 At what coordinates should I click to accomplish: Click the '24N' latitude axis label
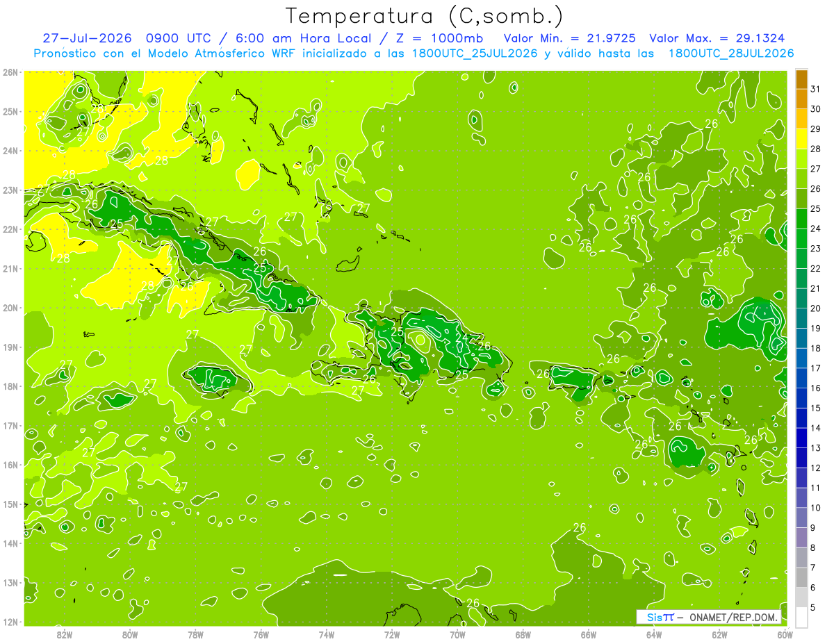10,150
